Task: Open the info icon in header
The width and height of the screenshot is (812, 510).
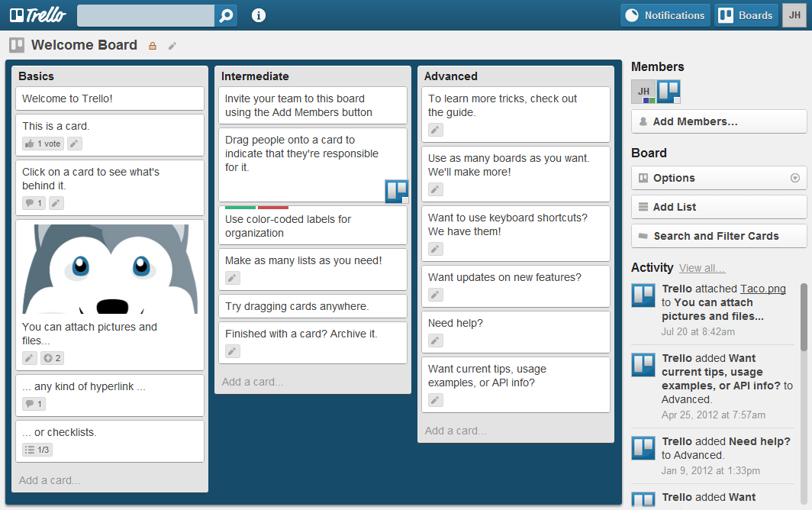Action: [259, 15]
